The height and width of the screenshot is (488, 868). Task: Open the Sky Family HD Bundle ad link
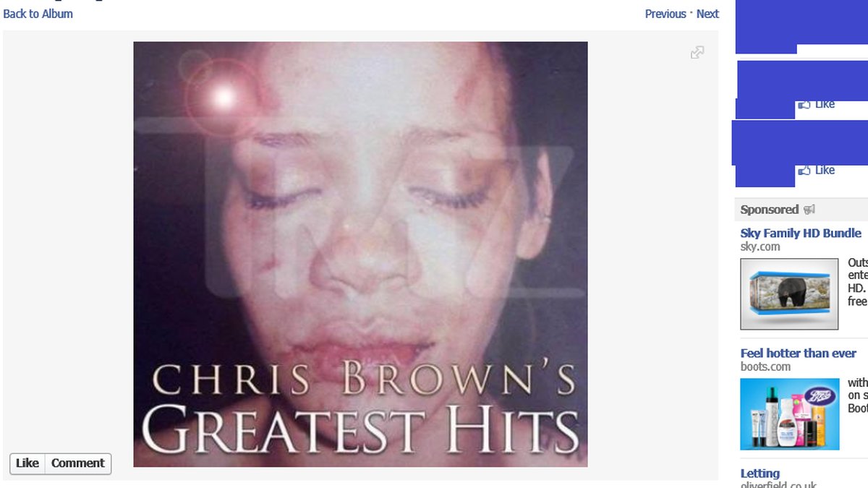click(x=801, y=233)
